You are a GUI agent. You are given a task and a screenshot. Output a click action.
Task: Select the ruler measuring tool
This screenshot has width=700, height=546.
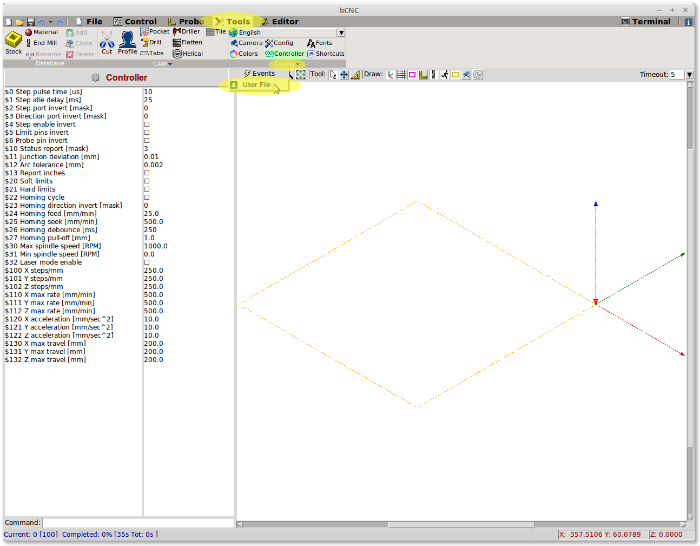pyautogui.click(x=355, y=75)
